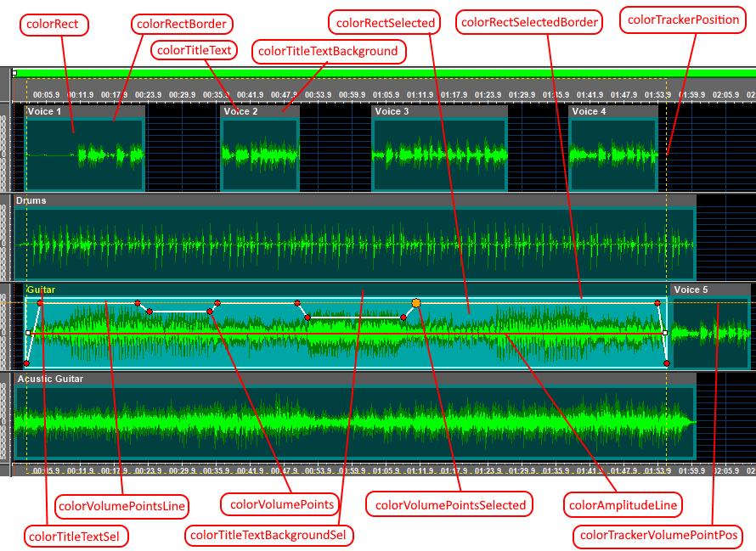The width and height of the screenshot is (756, 551).
Task: Click the orange selected volume point
Action: [x=416, y=303]
